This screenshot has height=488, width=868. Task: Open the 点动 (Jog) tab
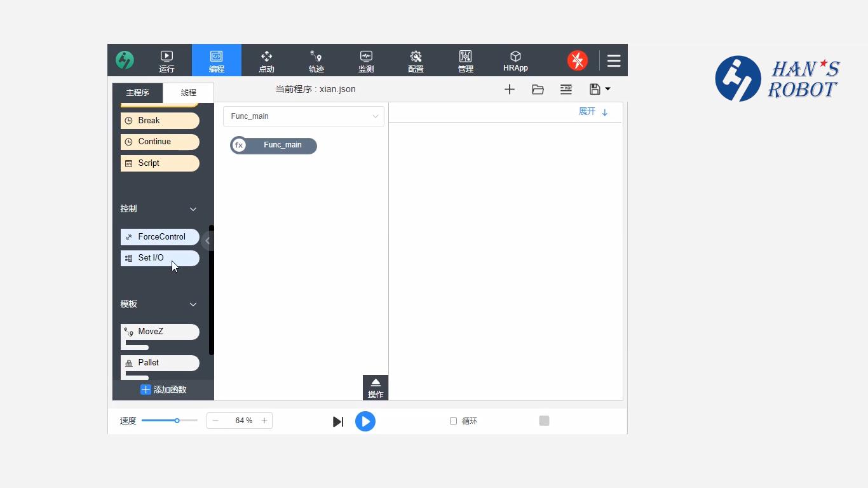(x=266, y=61)
